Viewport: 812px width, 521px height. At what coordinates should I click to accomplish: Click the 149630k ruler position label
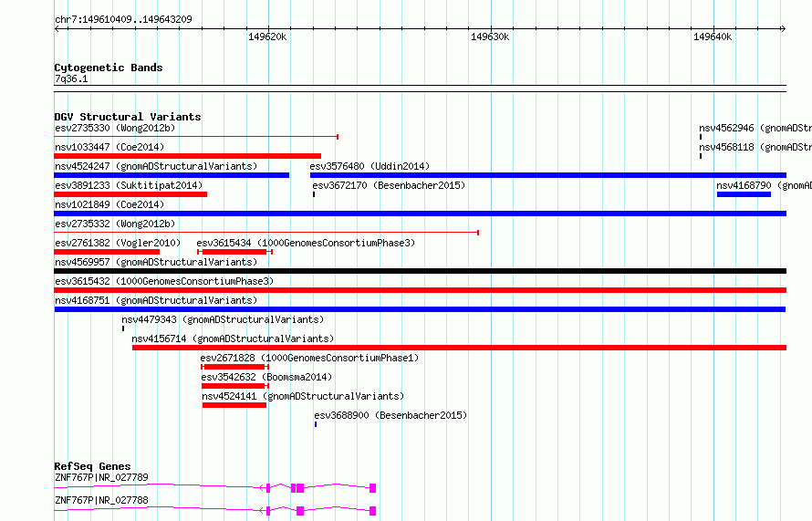(x=490, y=36)
